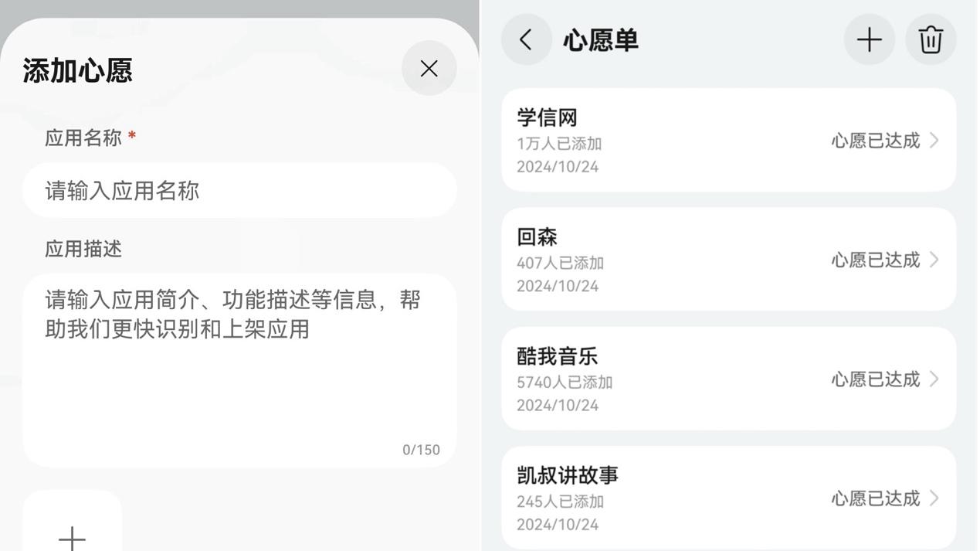
Task: Select the 添加心愿 dialog heading
Action: [77, 70]
